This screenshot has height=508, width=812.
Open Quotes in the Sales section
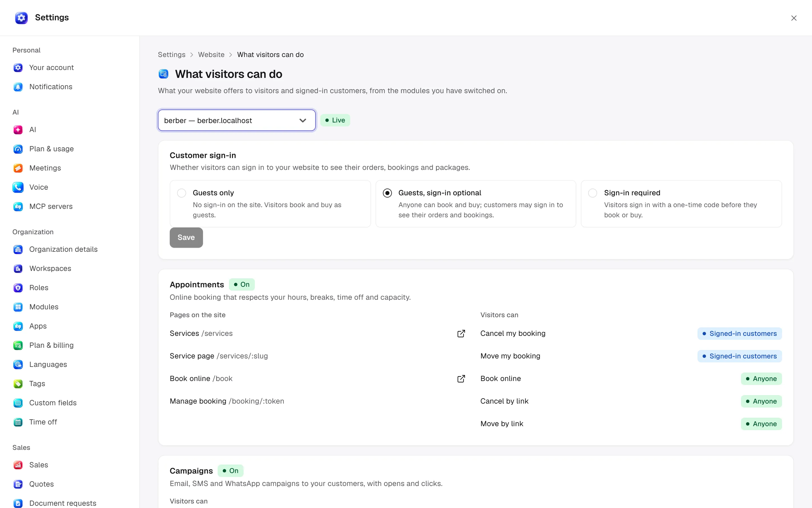[x=42, y=484]
